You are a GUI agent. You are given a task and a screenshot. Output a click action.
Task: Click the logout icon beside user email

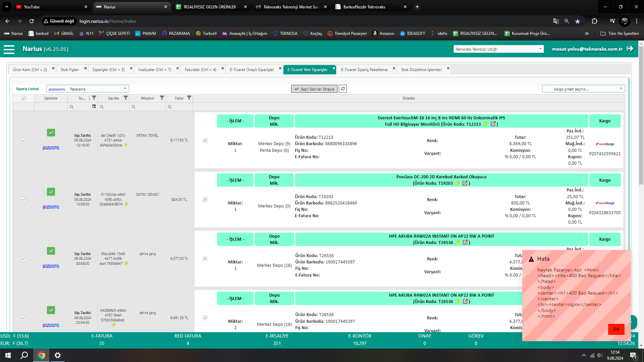click(x=630, y=49)
